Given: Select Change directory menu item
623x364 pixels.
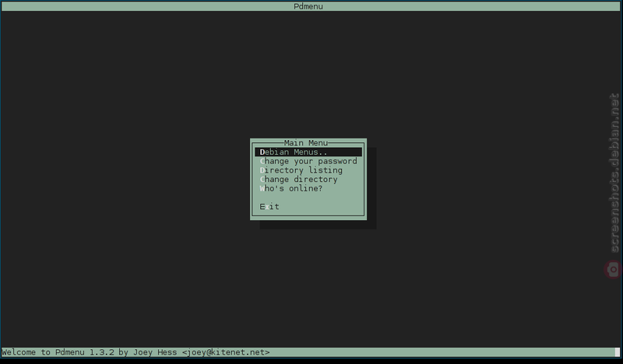Looking at the screenshot, I should click(x=308, y=180).
